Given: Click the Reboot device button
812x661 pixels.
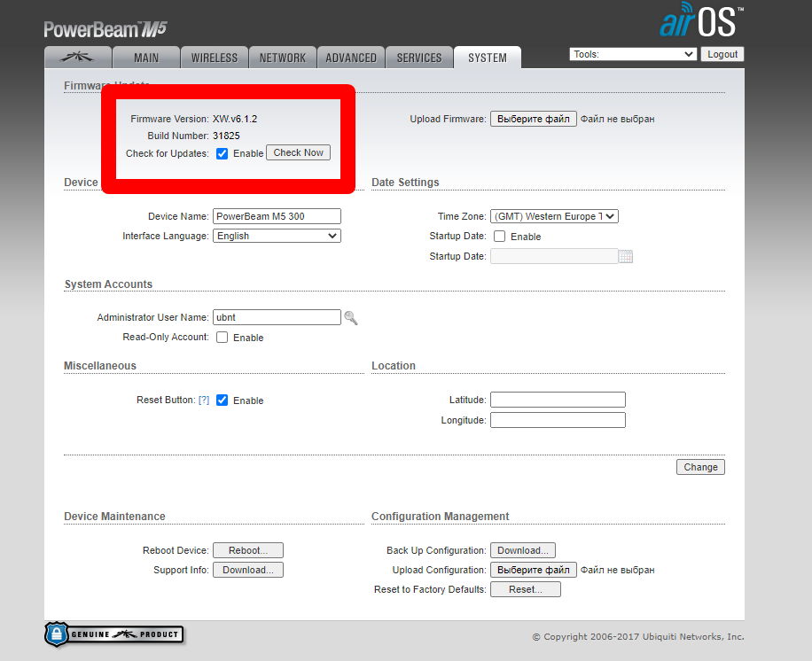Looking at the screenshot, I should tap(248, 550).
